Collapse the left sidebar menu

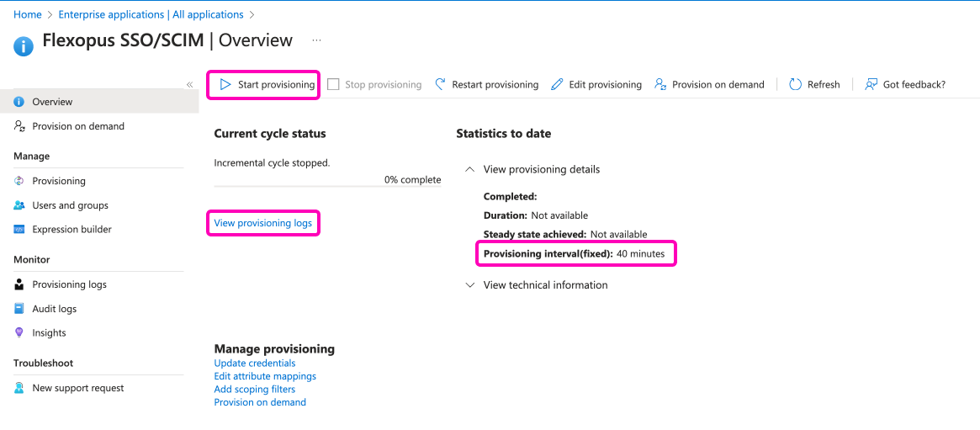pos(189,84)
